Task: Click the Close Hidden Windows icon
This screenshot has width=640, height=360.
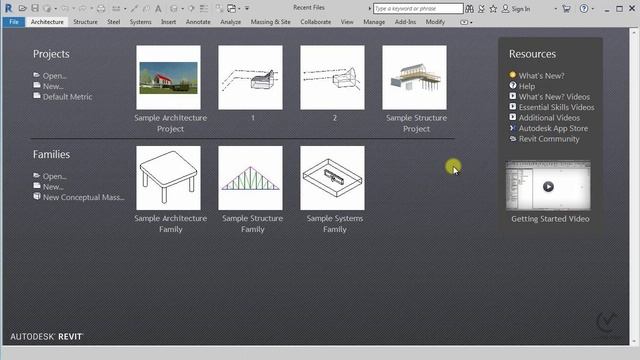Action: point(220,9)
